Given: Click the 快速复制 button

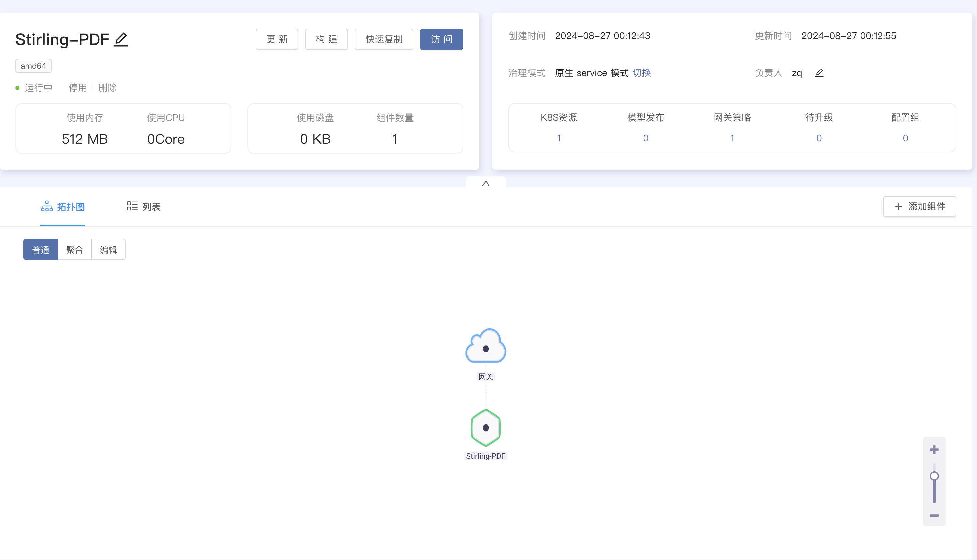Looking at the screenshot, I should click(384, 39).
